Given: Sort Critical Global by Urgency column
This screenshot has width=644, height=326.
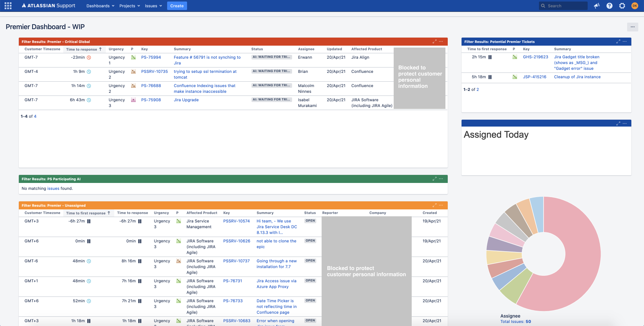Looking at the screenshot, I should tap(116, 49).
